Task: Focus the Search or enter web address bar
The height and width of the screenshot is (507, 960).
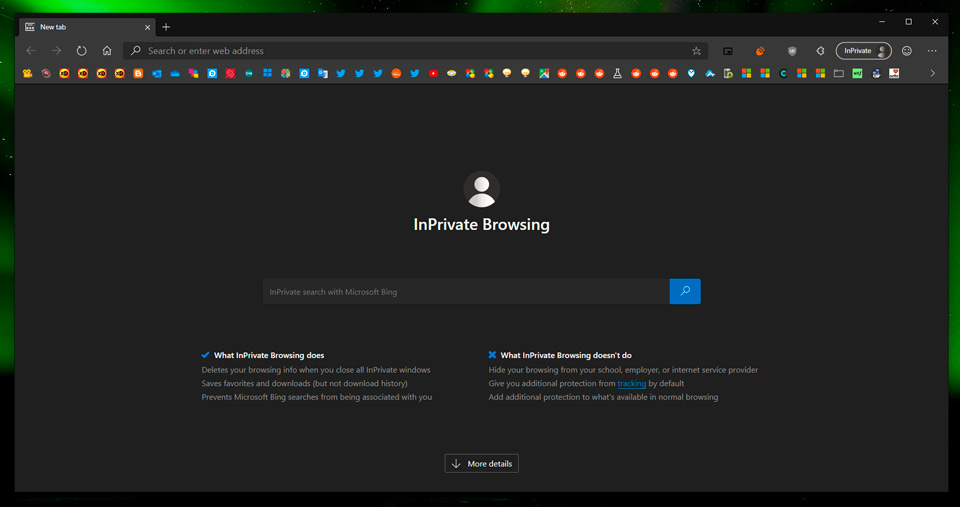Action: (416, 51)
